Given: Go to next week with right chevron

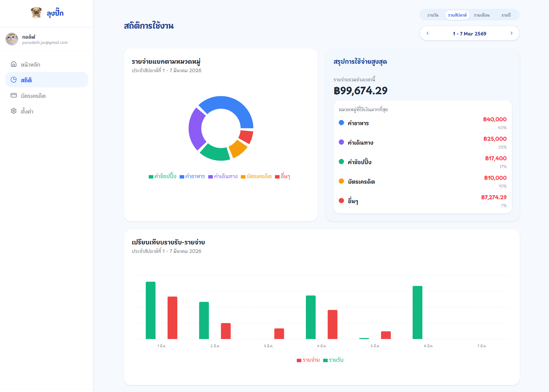Looking at the screenshot, I should point(511,33).
